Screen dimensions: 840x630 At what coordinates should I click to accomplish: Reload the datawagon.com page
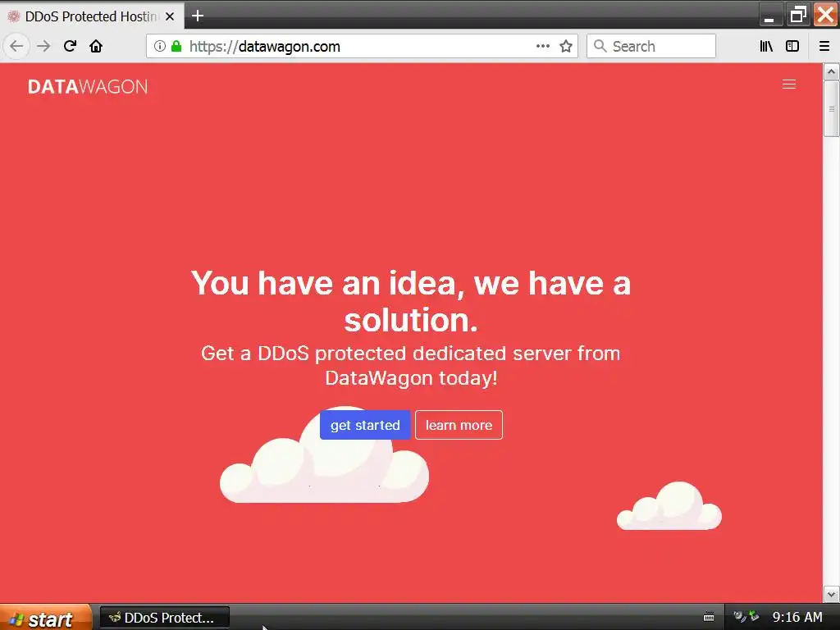pos(70,46)
